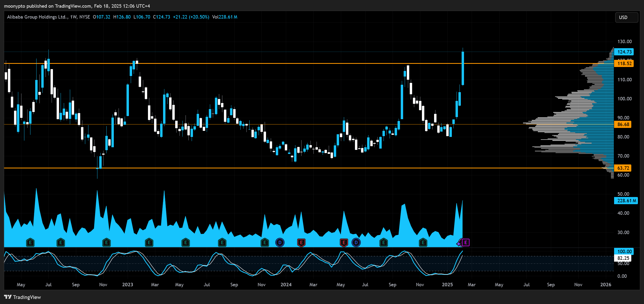Open the earnings E marker near November 2022
This screenshot has width=644, height=304.
106,242
